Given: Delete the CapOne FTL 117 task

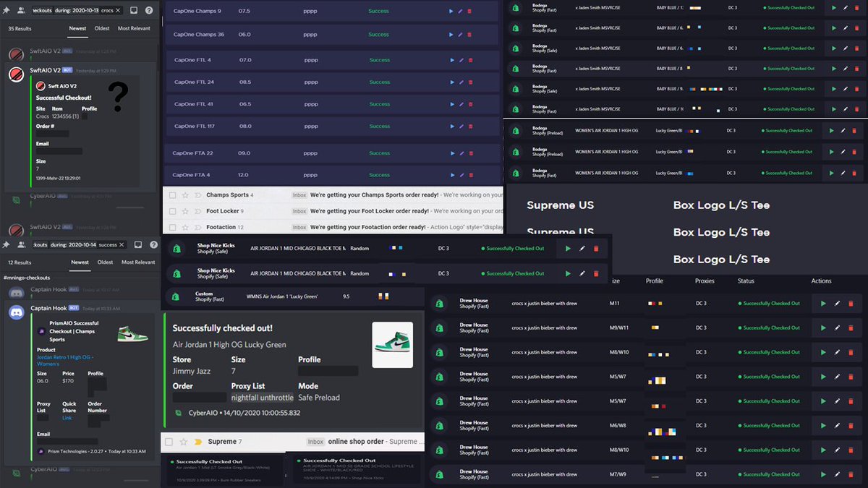Looking at the screenshot, I should click(x=470, y=127).
